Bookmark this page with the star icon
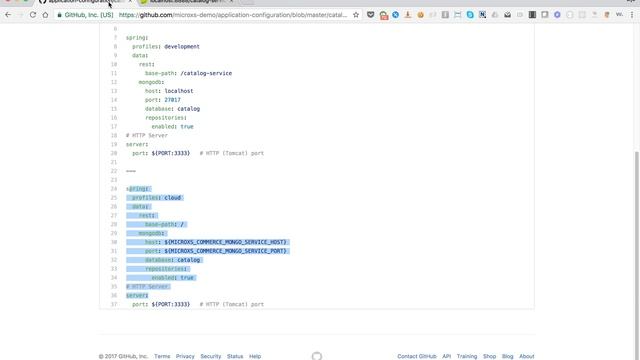The width and height of the screenshot is (640, 360). coord(356,15)
